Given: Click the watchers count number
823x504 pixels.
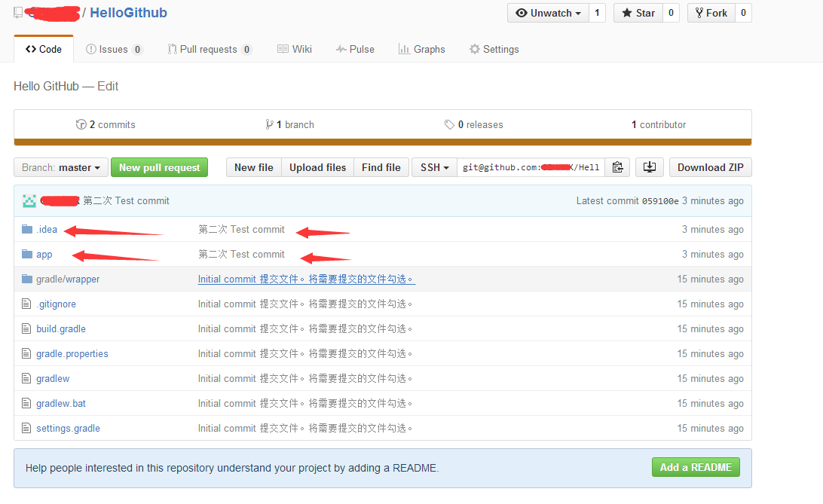Looking at the screenshot, I should (597, 13).
